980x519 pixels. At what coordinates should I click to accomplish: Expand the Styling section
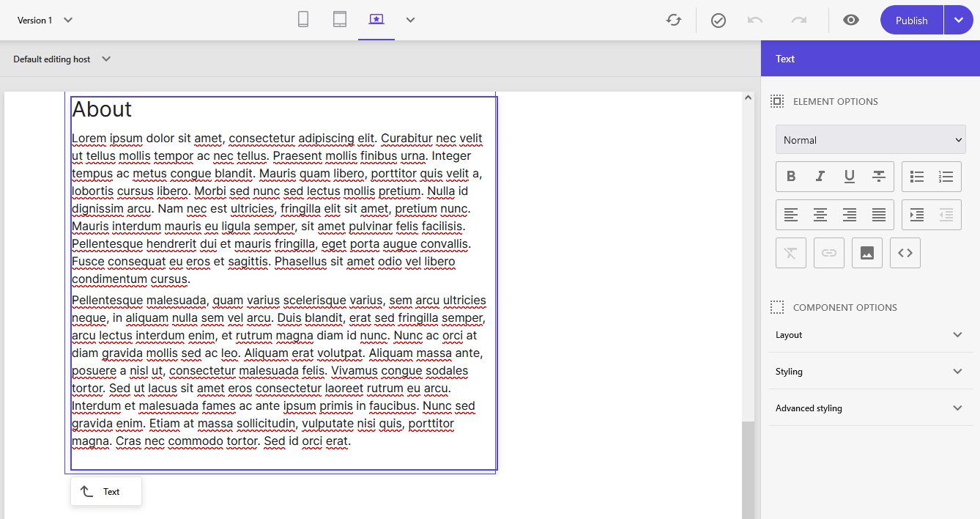pos(870,371)
